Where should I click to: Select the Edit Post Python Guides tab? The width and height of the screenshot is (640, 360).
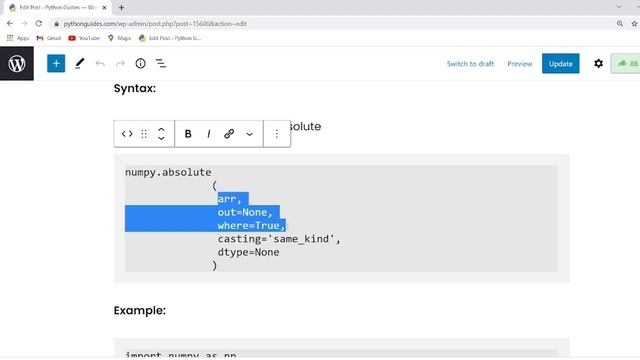click(56, 7)
